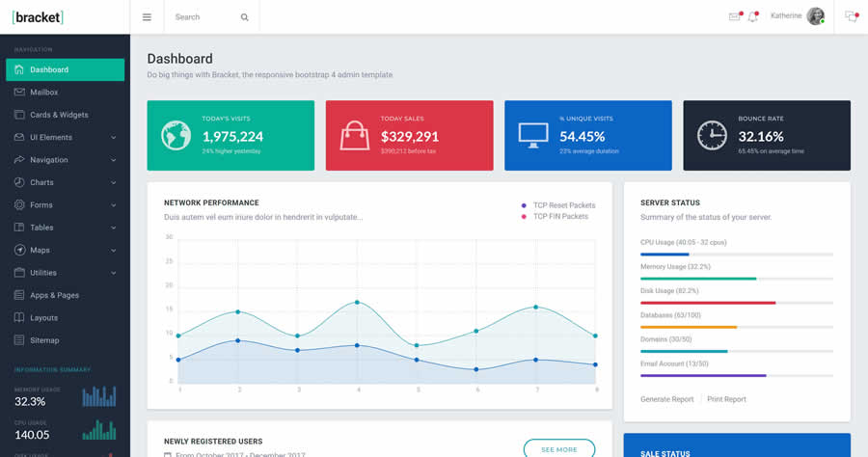Expand the Navigation menu chevron
The height and width of the screenshot is (457, 868).
pos(114,160)
